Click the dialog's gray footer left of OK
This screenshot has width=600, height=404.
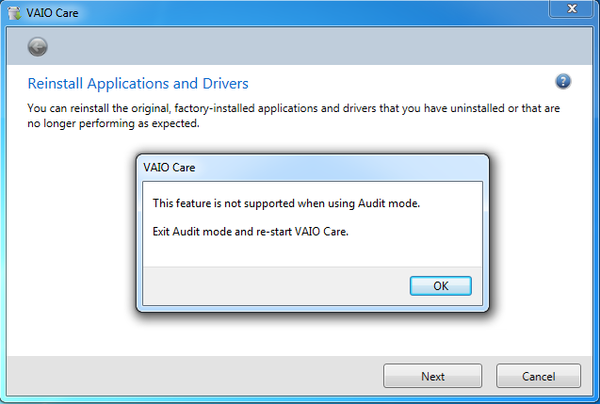[270, 286]
